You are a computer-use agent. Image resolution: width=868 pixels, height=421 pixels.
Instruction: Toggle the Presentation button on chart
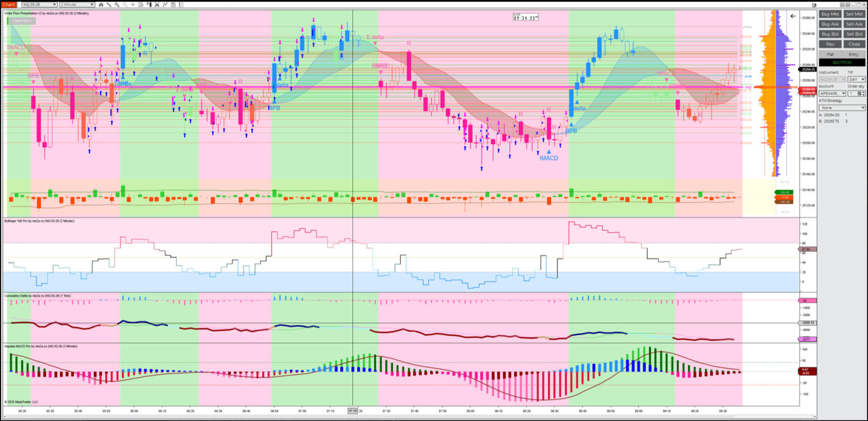[22, 21]
